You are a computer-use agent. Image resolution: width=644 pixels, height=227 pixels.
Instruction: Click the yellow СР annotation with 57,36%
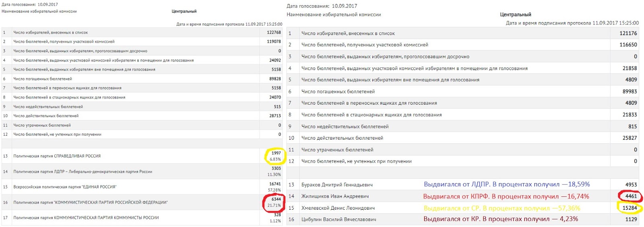(x=502, y=208)
